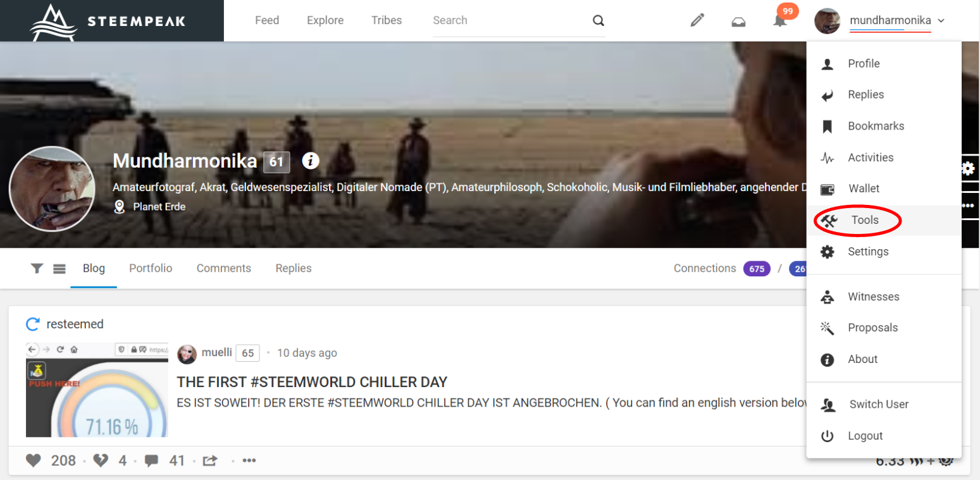Click the upvote count 208

point(63,460)
